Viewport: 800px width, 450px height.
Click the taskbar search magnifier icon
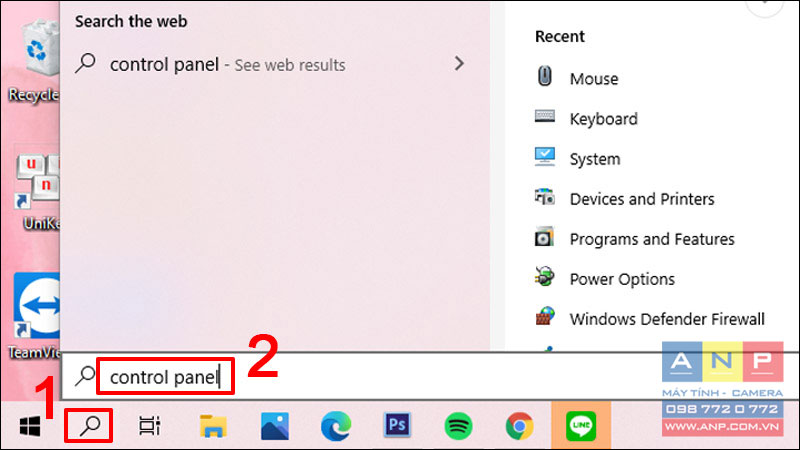point(89,426)
